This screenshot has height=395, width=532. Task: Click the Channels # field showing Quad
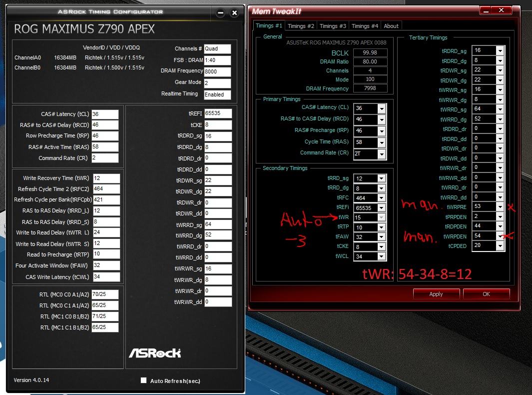217,49
